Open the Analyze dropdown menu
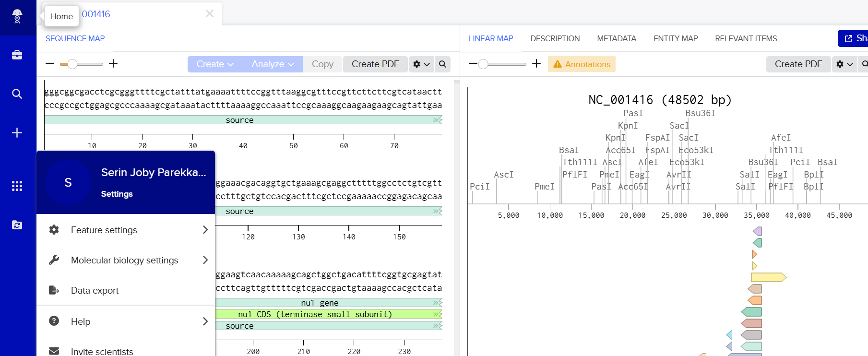 (x=273, y=64)
